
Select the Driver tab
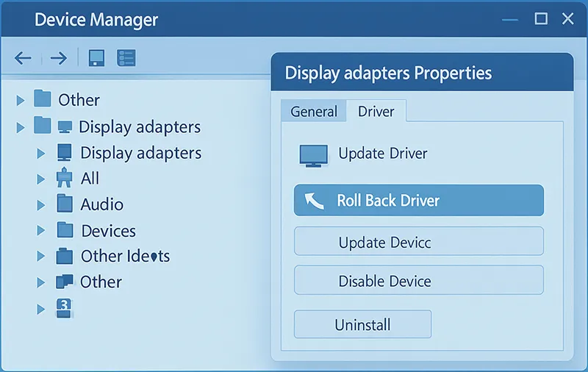pos(376,112)
